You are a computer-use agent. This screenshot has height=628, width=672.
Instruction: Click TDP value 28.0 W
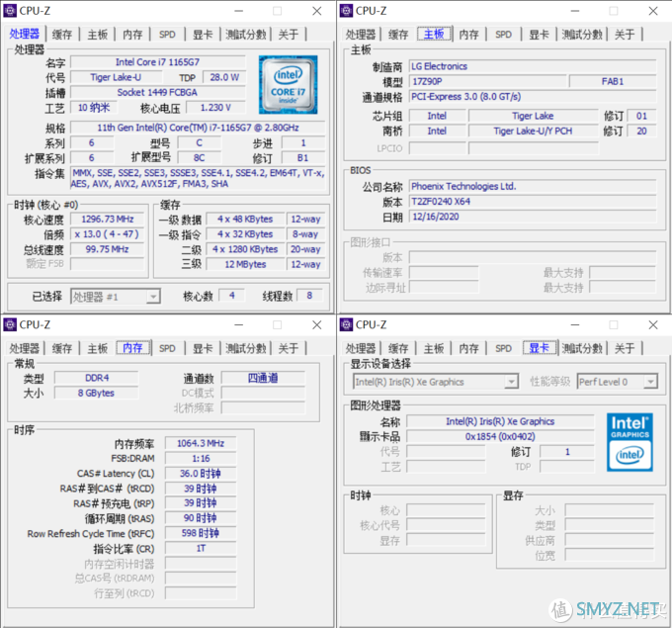coord(224,77)
